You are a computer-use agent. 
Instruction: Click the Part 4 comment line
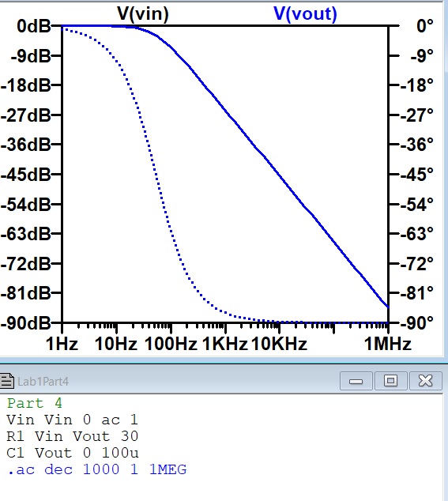click(35, 403)
